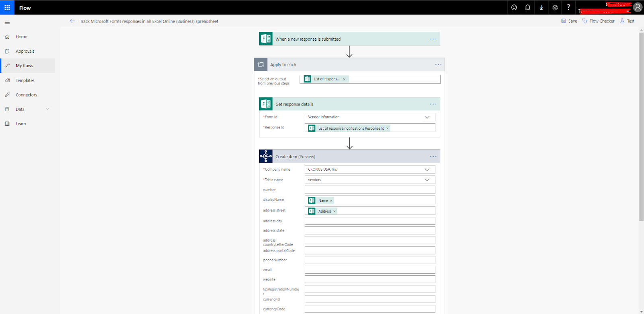Image resolution: width=644 pixels, height=314 pixels.
Task: Toggle the hamburger navigation menu
Action: point(7,22)
